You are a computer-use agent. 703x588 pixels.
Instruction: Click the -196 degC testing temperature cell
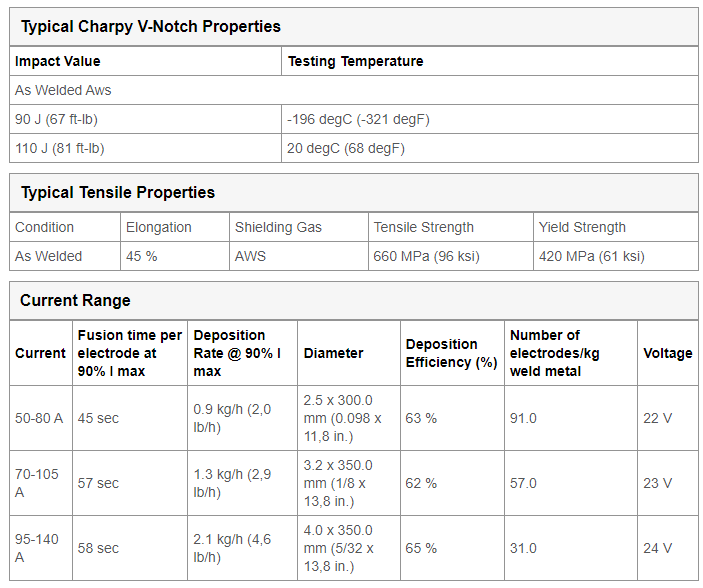point(490,119)
